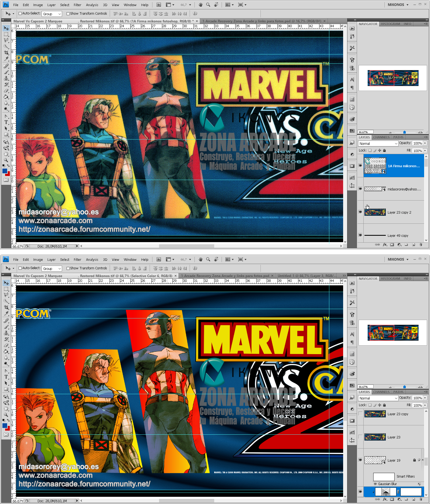Switch to the Untitled-1 document tab
Viewport: 430px width, 504px height.
tap(306, 276)
